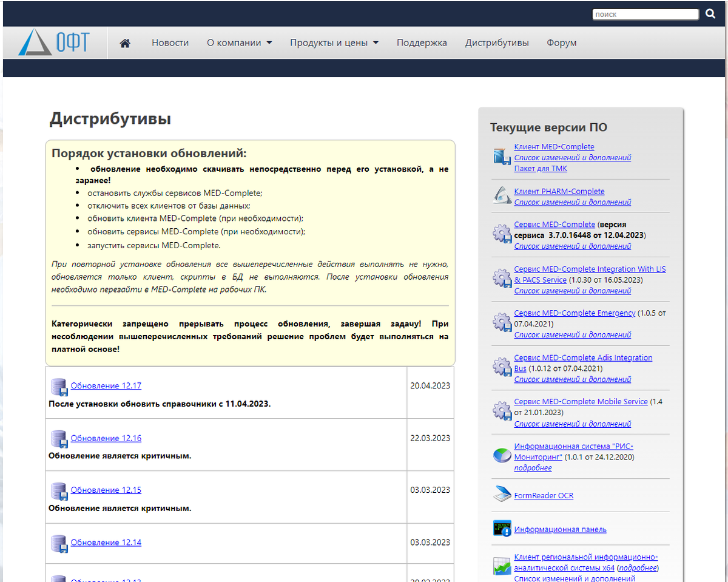Select the Поддержка menu item

(422, 42)
